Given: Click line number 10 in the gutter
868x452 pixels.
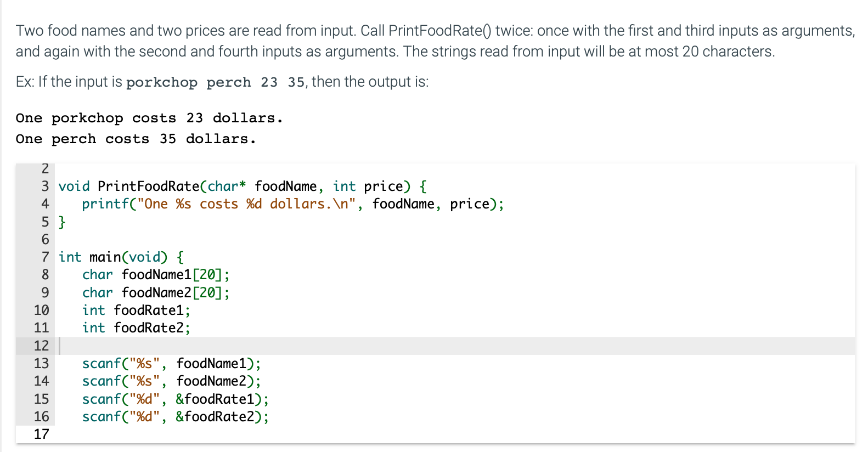Looking at the screenshot, I should pyautogui.click(x=41, y=310).
